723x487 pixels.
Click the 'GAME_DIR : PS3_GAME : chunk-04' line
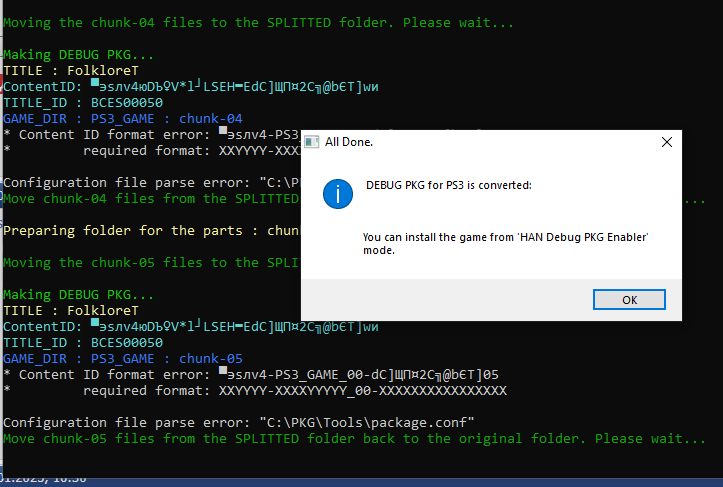pos(123,119)
